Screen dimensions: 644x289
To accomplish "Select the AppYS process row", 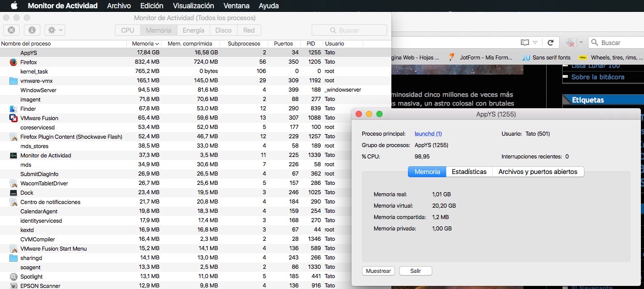I will pos(195,53).
